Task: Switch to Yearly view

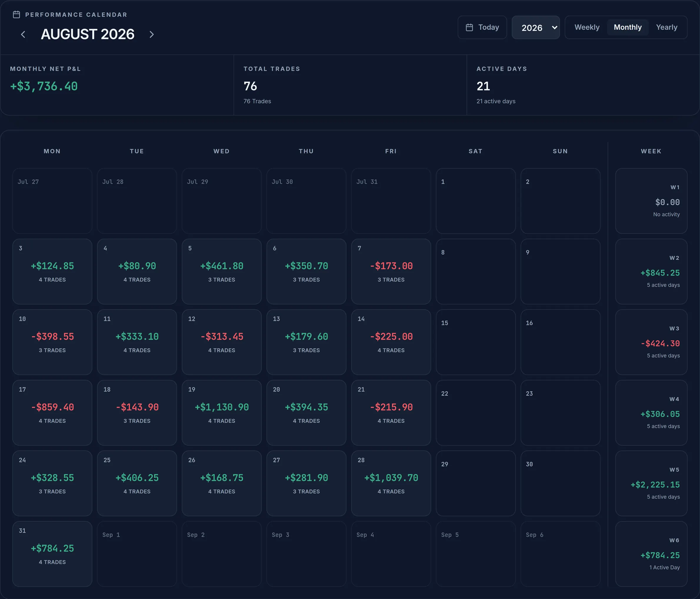Action: (x=666, y=27)
